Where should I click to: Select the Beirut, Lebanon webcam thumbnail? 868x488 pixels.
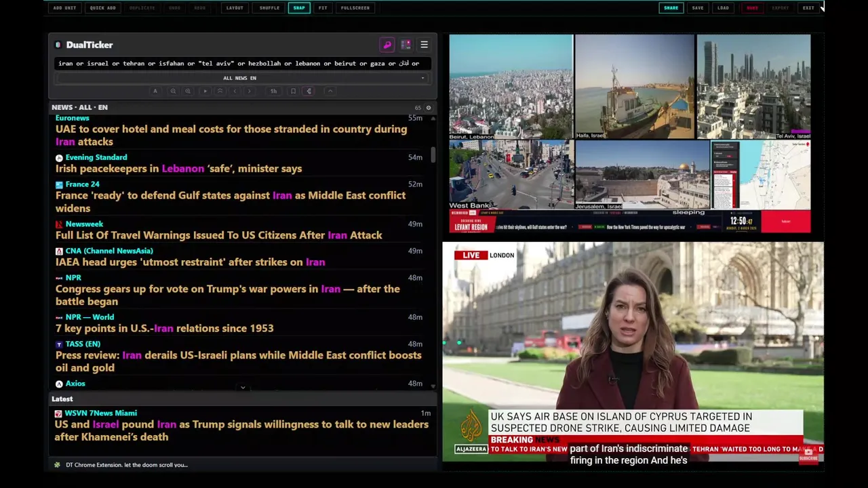(x=511, y=87)
